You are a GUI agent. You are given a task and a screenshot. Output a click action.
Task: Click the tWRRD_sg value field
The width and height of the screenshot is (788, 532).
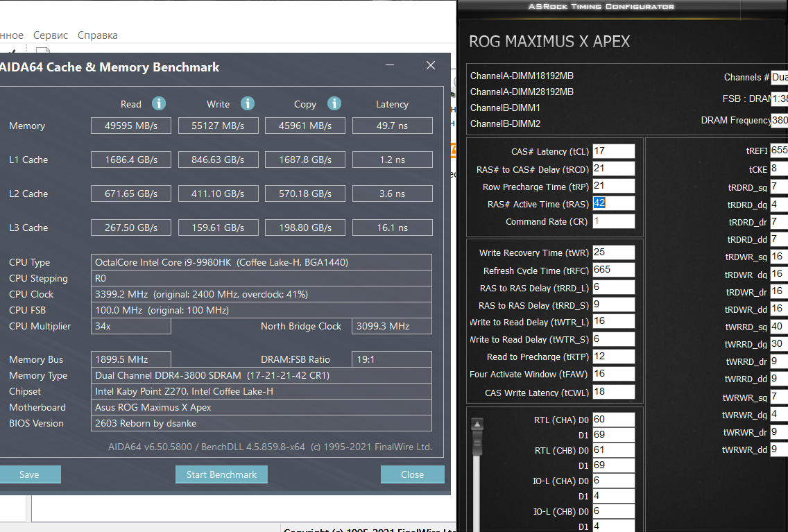pyautogui.click(x=779, y=327)
